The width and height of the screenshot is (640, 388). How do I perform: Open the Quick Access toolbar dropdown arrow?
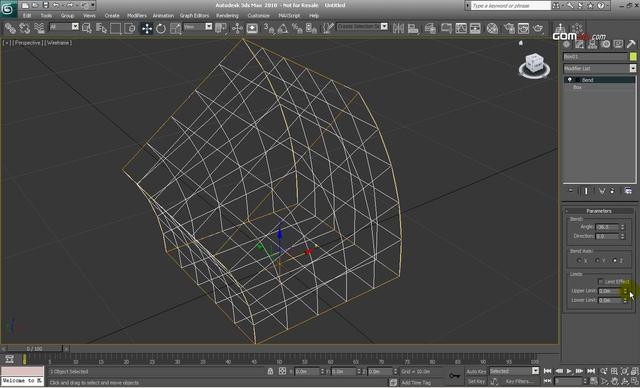[x=93, y=5]
